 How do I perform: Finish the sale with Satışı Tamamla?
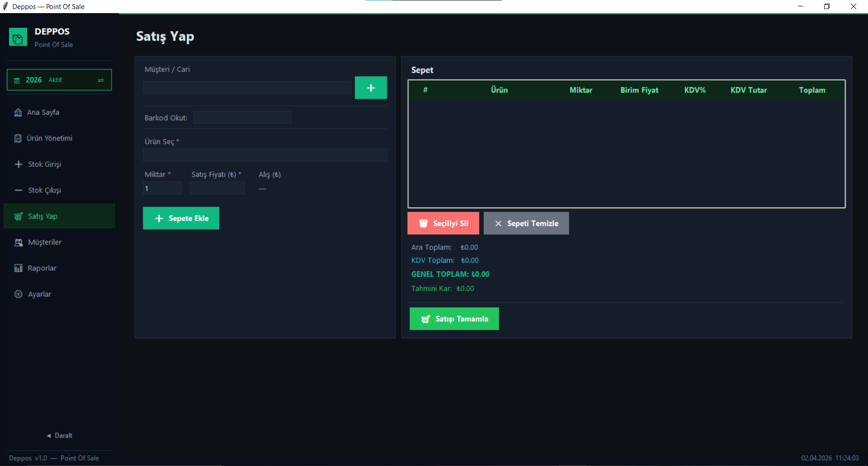point(454,319)
